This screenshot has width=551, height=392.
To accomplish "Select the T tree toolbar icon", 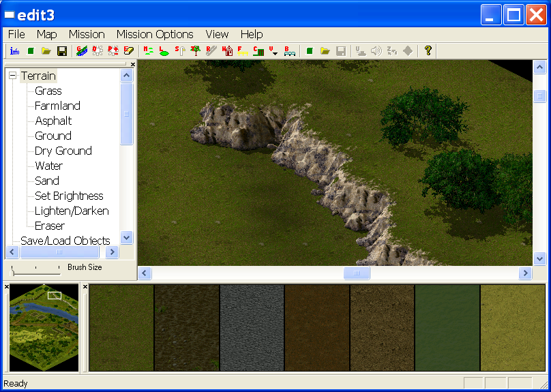I will point(196,51).
